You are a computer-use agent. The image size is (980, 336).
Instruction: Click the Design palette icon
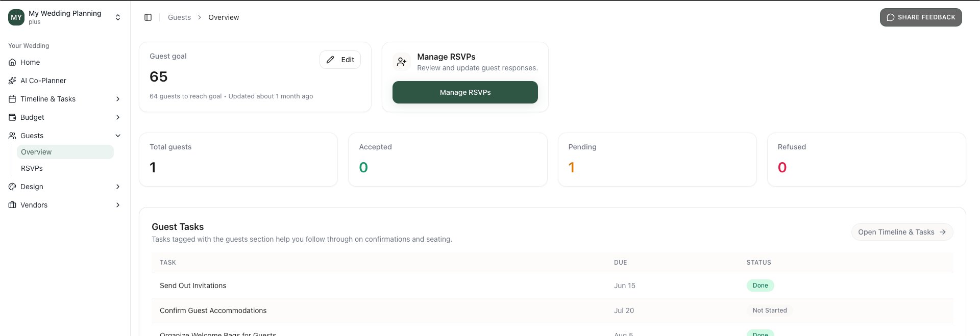point(12,187)
